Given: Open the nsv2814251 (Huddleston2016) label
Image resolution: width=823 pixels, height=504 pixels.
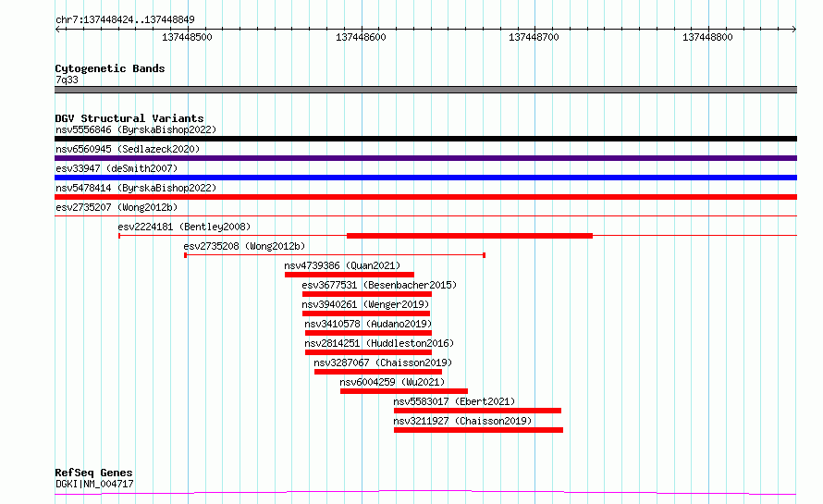Looking at the screenshot, I should click(x=379, y=343).
